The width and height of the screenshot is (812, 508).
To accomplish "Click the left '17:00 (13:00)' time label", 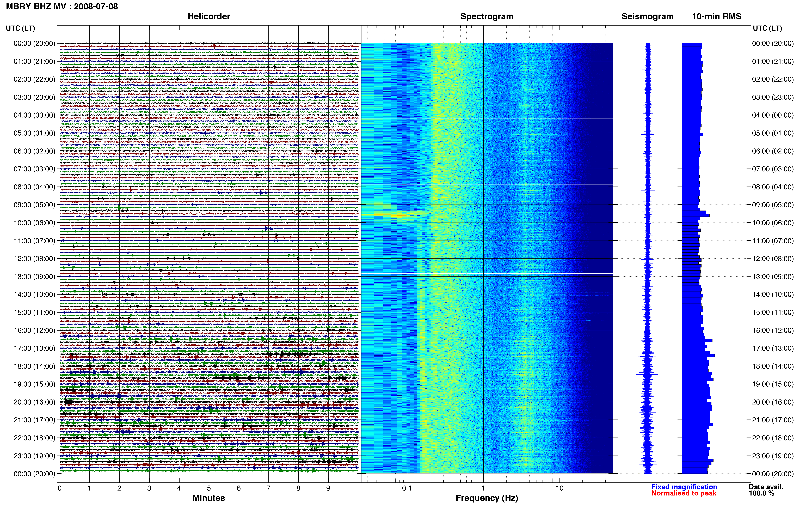I will [x=34, y=348].
